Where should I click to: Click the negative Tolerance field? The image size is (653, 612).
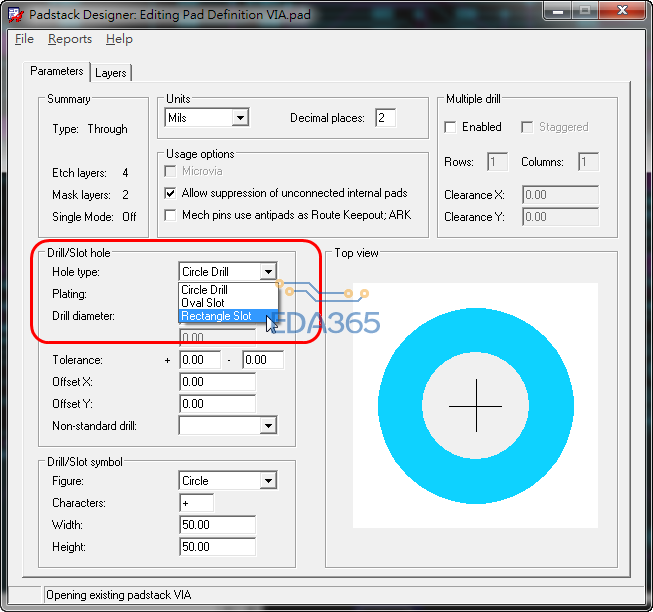tap(263, 360)
